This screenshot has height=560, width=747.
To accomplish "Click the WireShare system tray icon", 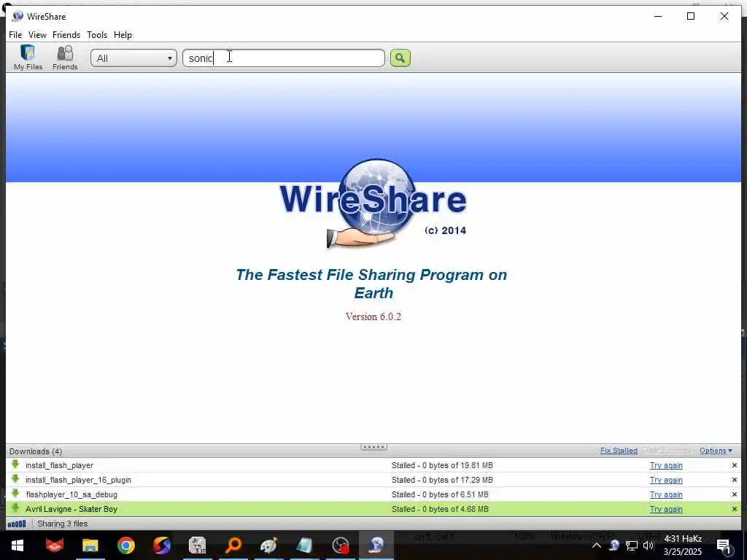I will pyautogui.click(x=614, y=545).
